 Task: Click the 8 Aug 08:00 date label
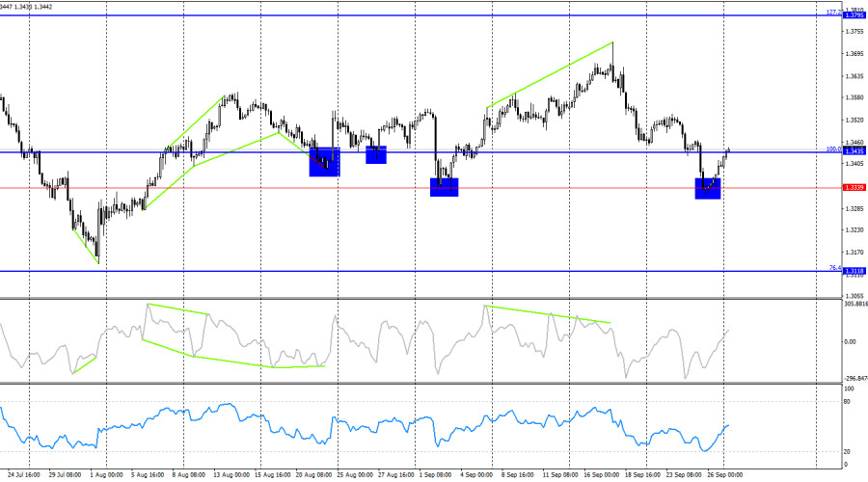[x=188, y=475]
